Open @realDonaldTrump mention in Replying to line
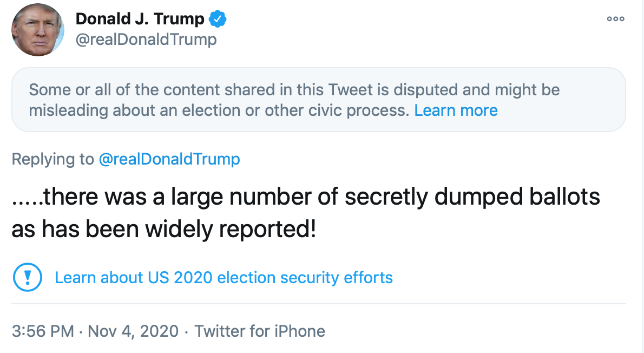The height and width of the screenshot is (353, 644). pos(169,159)
